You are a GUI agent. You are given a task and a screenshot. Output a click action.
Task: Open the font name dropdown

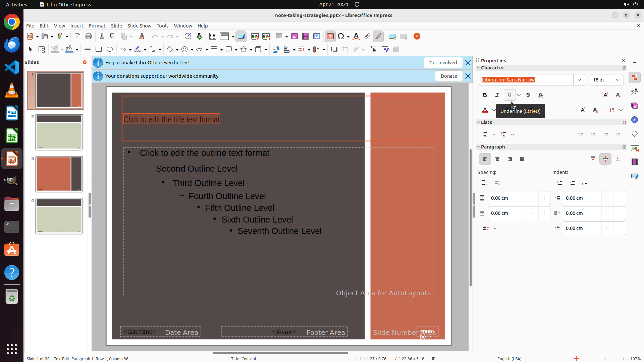pos(579,80)
